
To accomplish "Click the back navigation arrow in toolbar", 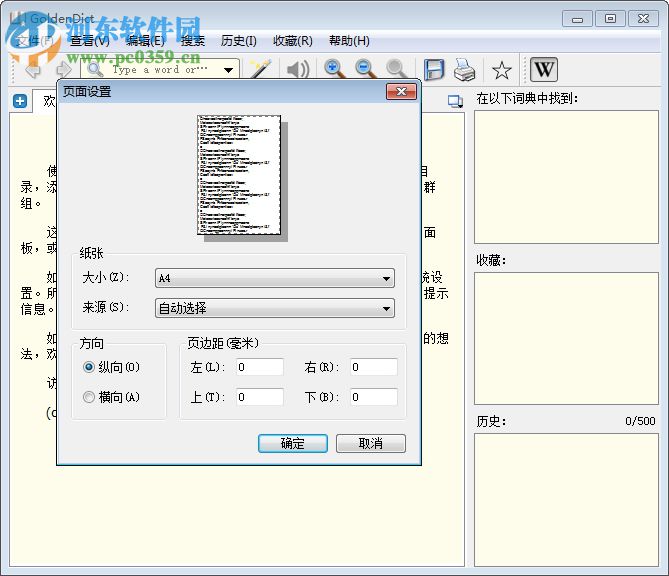I will coord(33,70).
